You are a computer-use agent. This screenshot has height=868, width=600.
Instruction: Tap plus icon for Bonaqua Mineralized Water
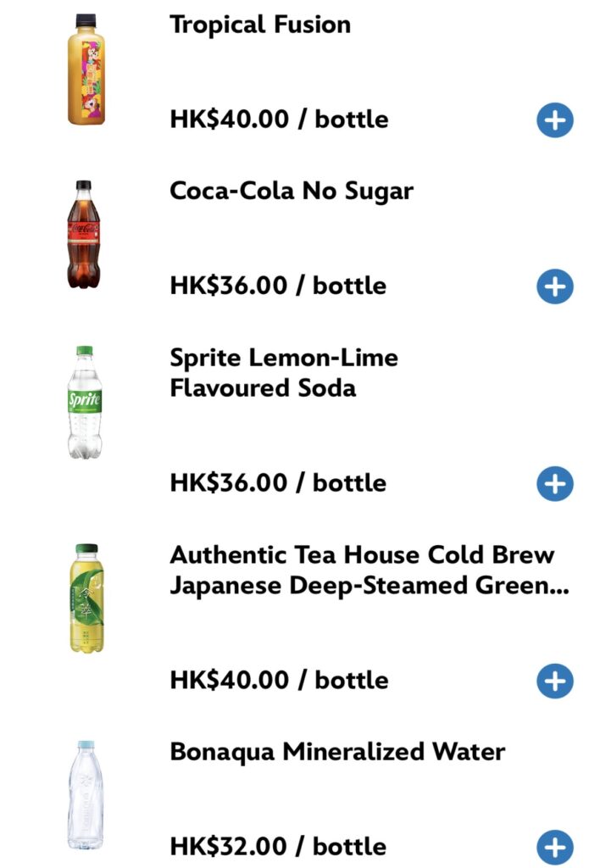554,847
